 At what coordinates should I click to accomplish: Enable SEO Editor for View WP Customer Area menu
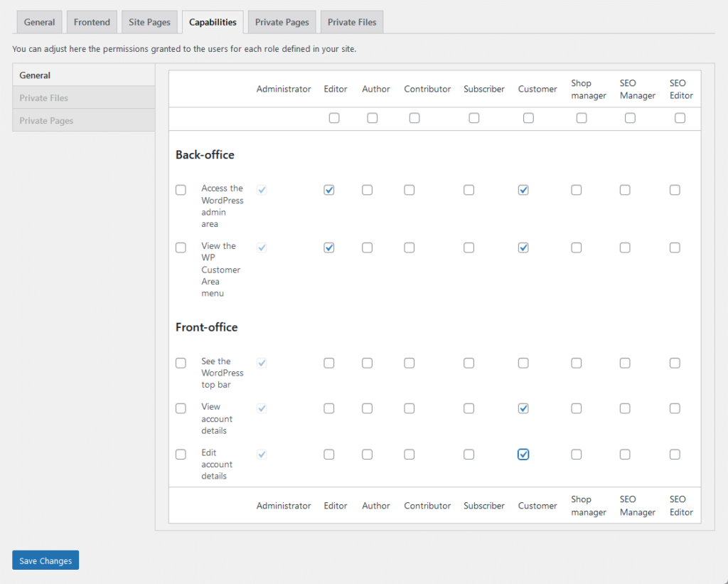click(x=675, y=248)
